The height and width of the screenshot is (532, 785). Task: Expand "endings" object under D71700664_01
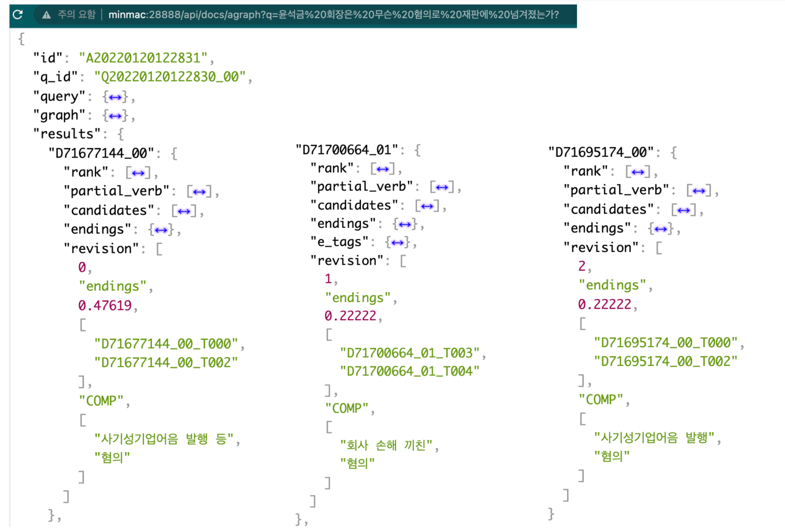(404, 225)
